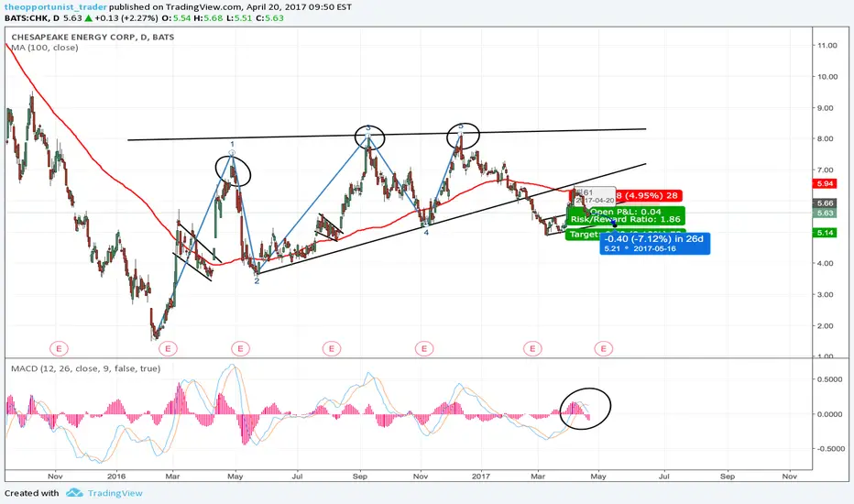Select the CHESAPEAKE ENERGY CORP, D, BATS title

pyautogui.click(x=93, y=37)
